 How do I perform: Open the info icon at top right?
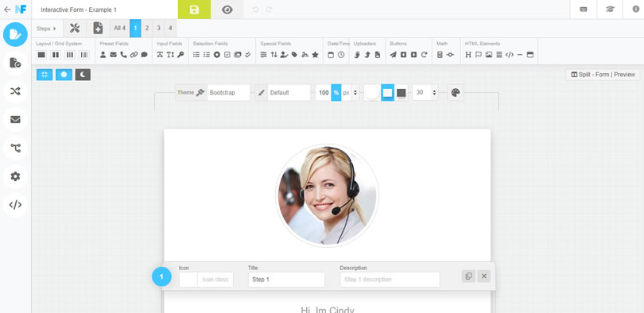click(636, 10)
